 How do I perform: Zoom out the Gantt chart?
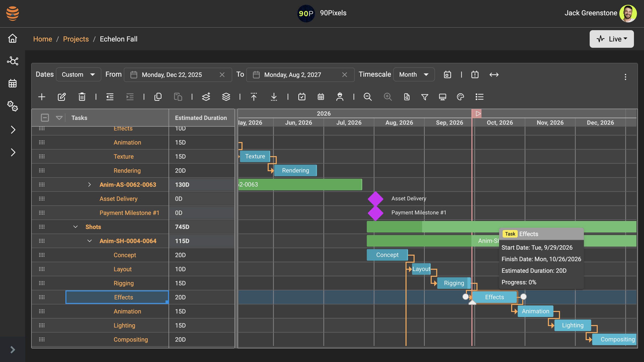click(368, 97)
